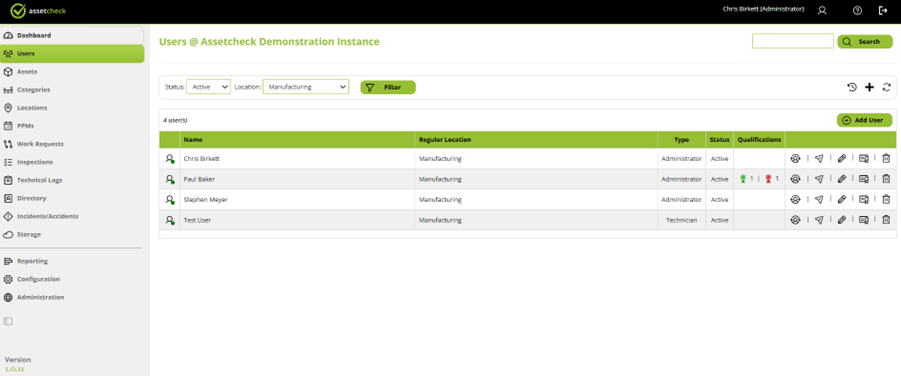Click the assetcheck logo

pos(38,10)
